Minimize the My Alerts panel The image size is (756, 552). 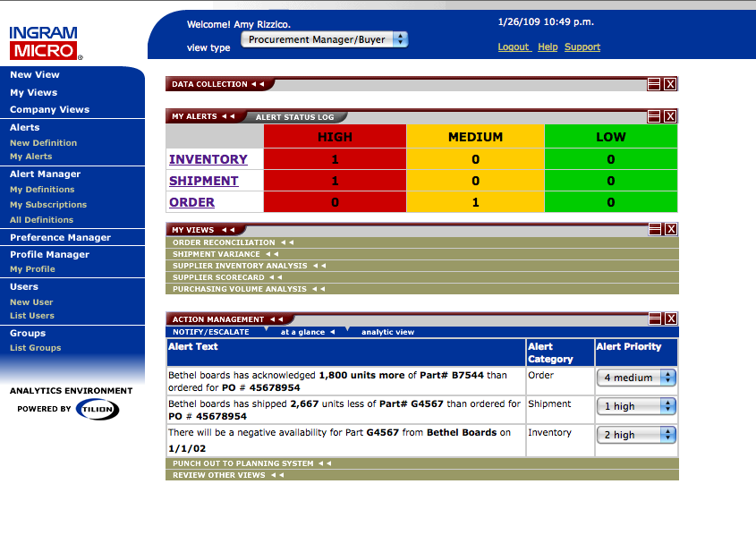point(654,116)
